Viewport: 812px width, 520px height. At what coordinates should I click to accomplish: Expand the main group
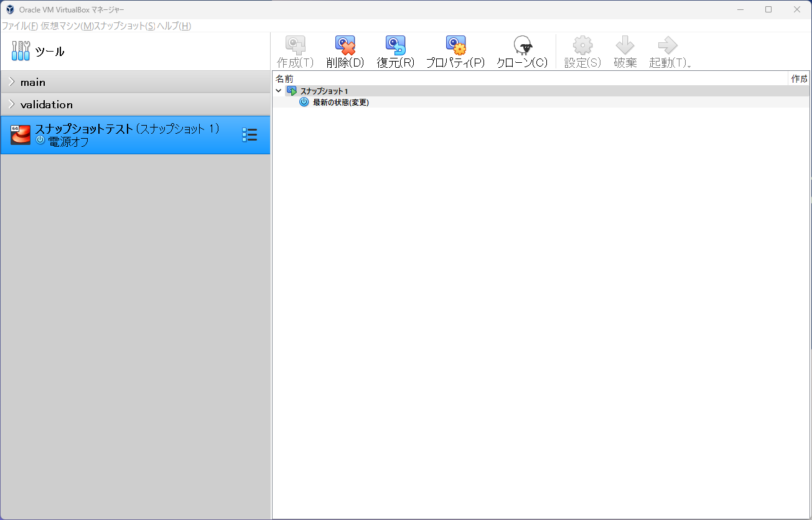[12, 82]
